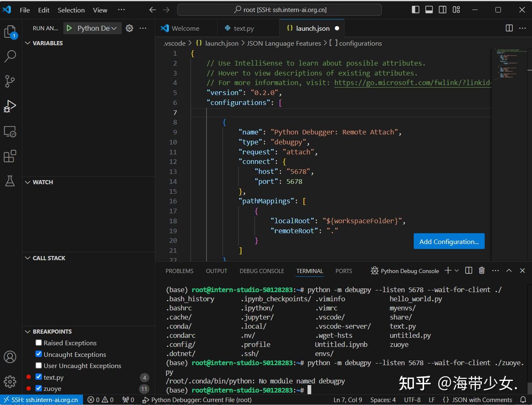The width and height of the screenshot is (532, 405).
Task: Open the Search view icon
Action: click(x=10, y=56)
